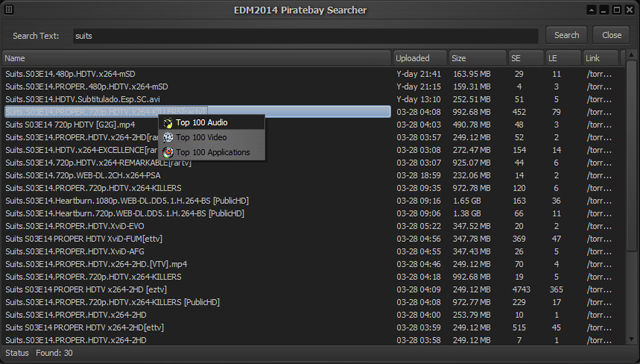Click the Close button
The width and height of the screenshot is (640, 364).
tap(611, 35)
